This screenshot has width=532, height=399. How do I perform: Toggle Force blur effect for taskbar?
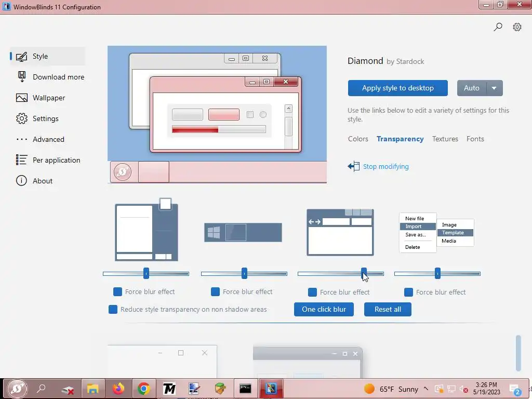pyautogui.click(x=215, y=291)
